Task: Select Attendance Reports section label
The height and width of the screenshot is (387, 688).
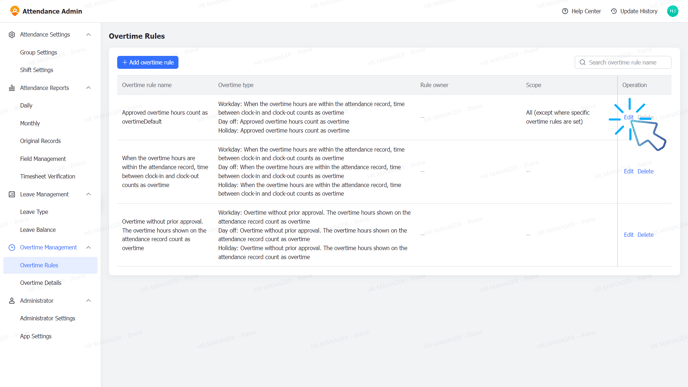Action: [x=44, y=88]
